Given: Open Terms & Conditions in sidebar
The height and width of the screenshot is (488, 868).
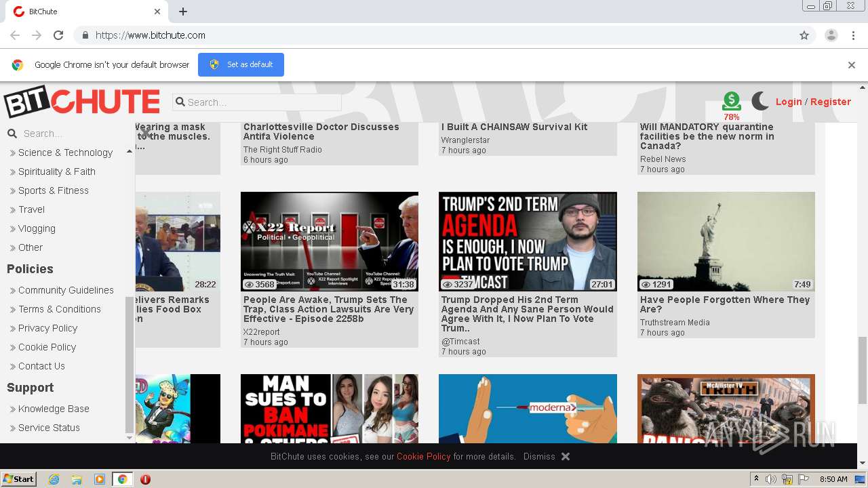Looking at the screenshot, I should (60, 309).
